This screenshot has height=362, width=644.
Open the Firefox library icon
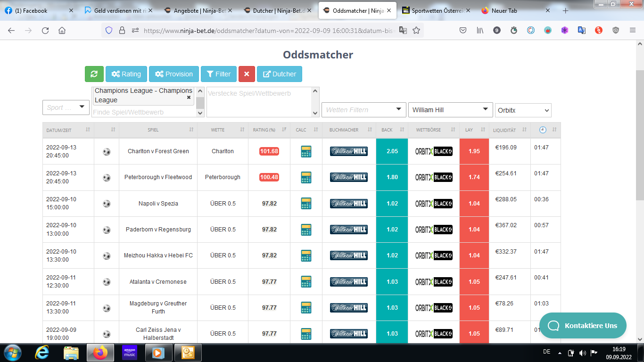[480, 30]
